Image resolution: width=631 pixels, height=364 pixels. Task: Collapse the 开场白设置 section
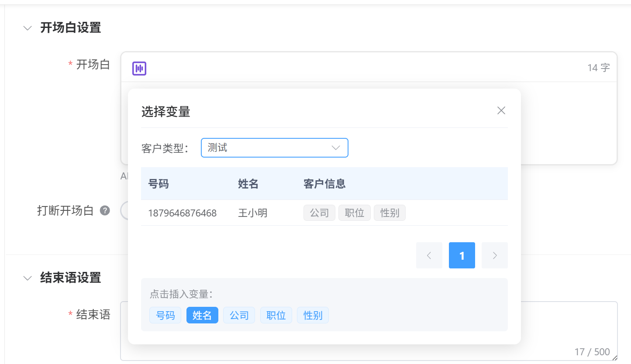click(x=28, y=28)
